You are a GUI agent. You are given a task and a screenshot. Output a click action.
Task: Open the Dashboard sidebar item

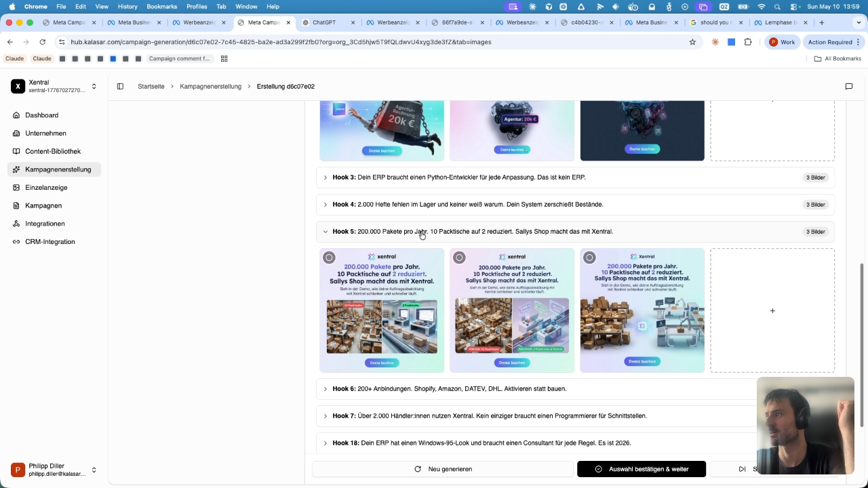54,115
